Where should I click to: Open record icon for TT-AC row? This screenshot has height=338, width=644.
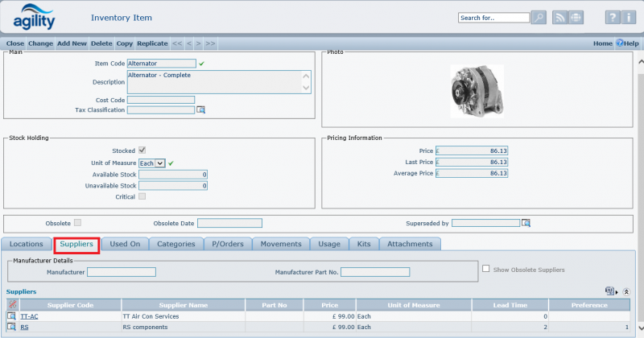pyautogui.click(x=12, y=316)
